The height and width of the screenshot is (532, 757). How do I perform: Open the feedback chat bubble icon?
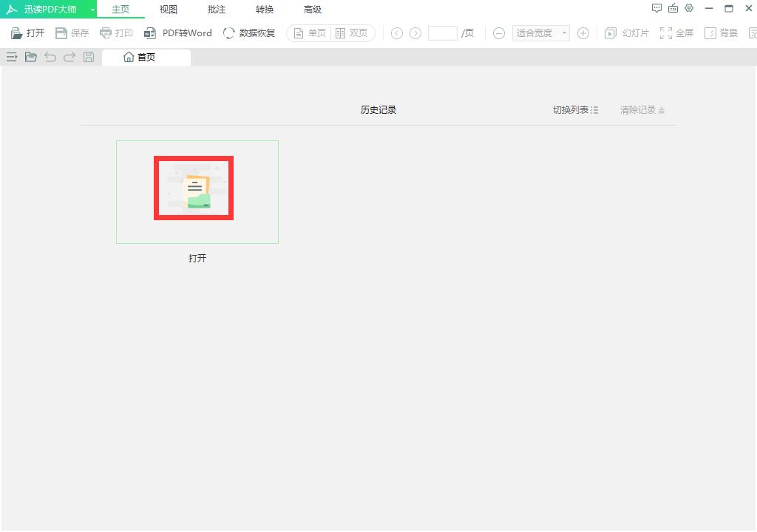pyautogui.click(x=656, y=9)
